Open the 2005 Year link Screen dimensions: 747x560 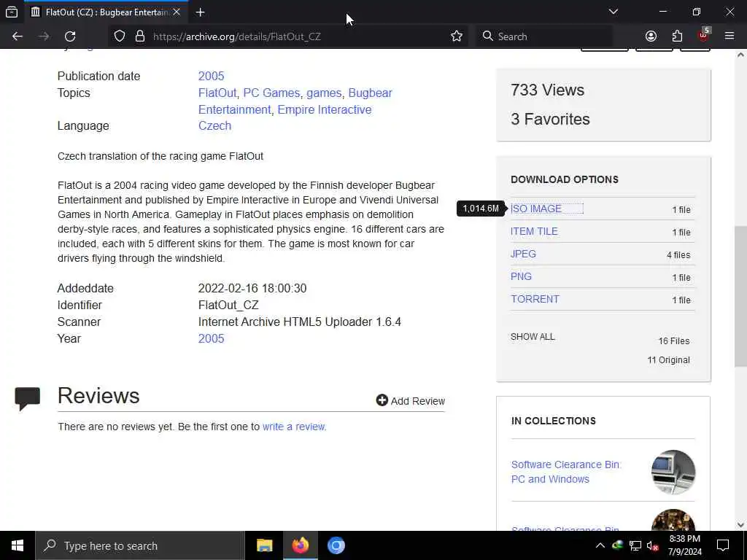tap(211, 338)
